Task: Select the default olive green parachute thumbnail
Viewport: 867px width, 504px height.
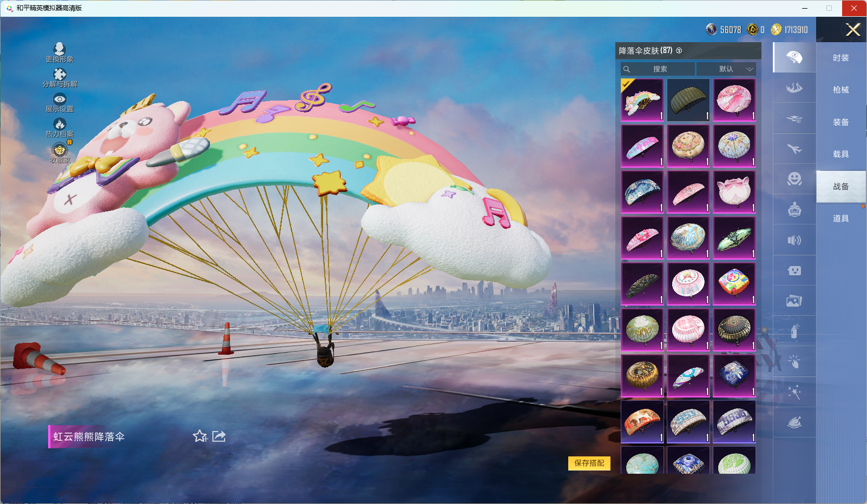Action: (688, 100)
